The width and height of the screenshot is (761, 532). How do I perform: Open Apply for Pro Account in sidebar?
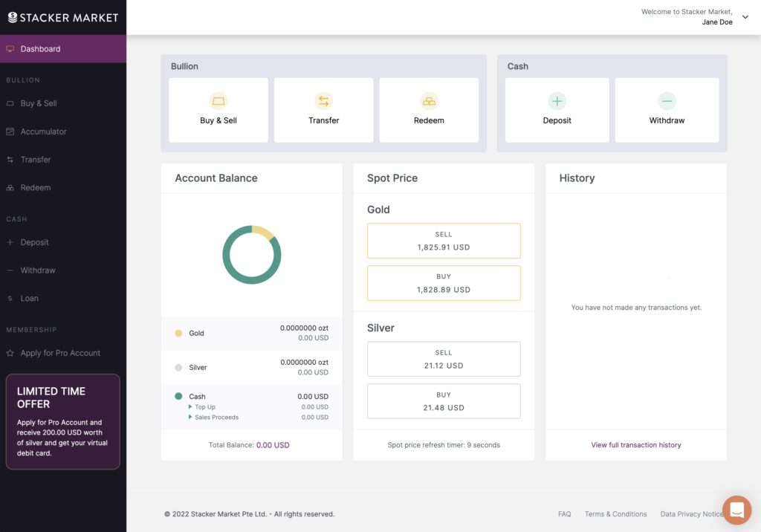pyautogui.click(x=63, y=354)
